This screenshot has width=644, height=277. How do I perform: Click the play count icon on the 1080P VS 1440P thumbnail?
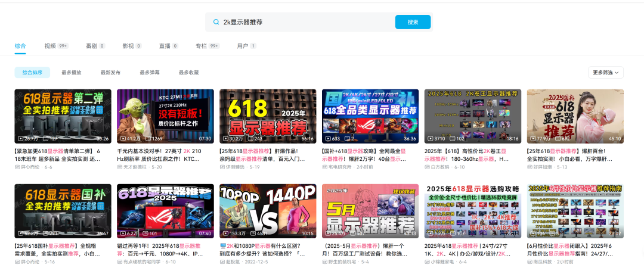click(x=225, y=234)
